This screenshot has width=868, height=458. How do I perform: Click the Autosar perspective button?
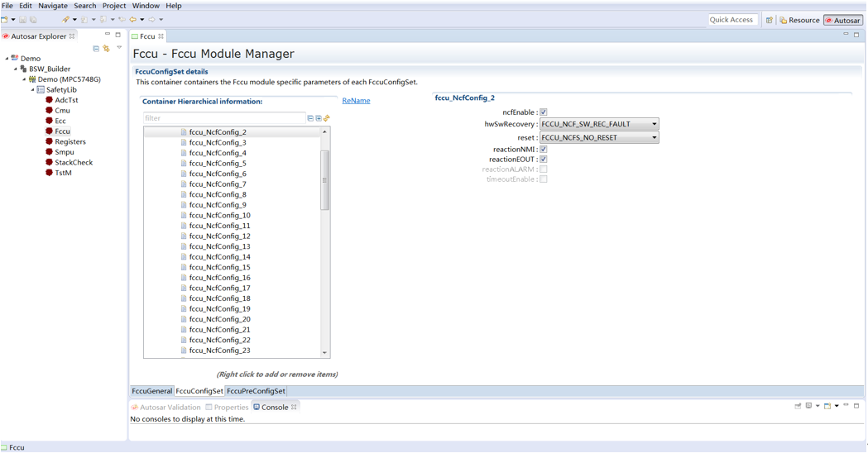click(x=843, y=20)
